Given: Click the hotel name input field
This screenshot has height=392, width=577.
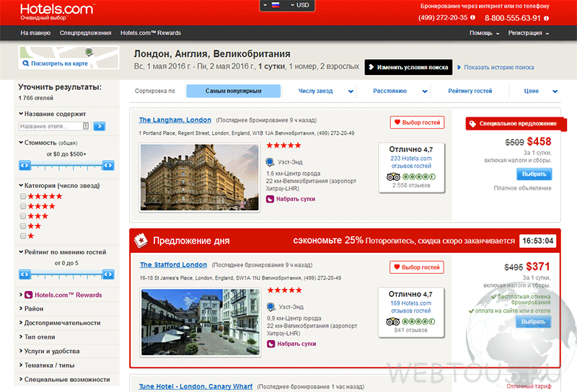Looking at the screenshot, I should pos(54,126).
